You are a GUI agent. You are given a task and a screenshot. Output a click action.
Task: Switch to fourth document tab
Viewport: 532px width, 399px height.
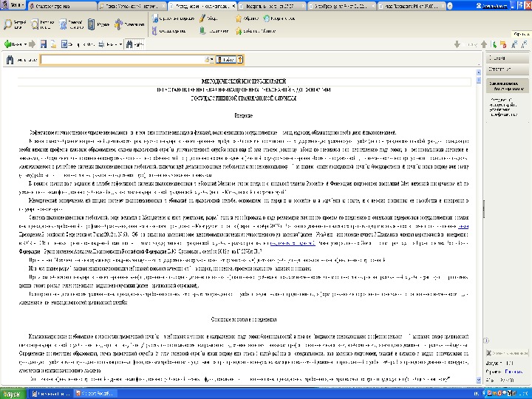(271, 6)
